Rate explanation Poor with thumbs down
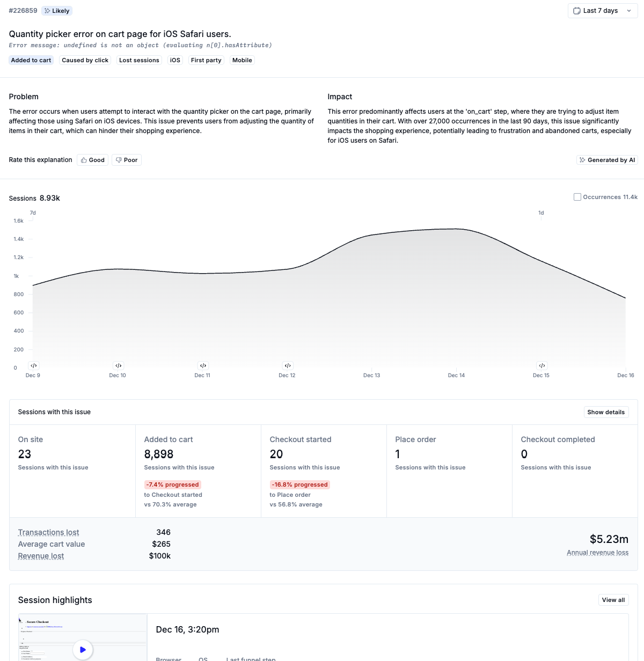This screenshot has width=644, height=661. point(127,160)
